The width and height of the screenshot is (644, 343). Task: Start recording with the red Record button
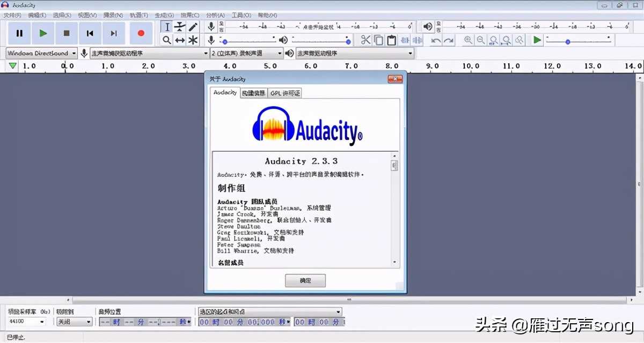coord(141,33)
